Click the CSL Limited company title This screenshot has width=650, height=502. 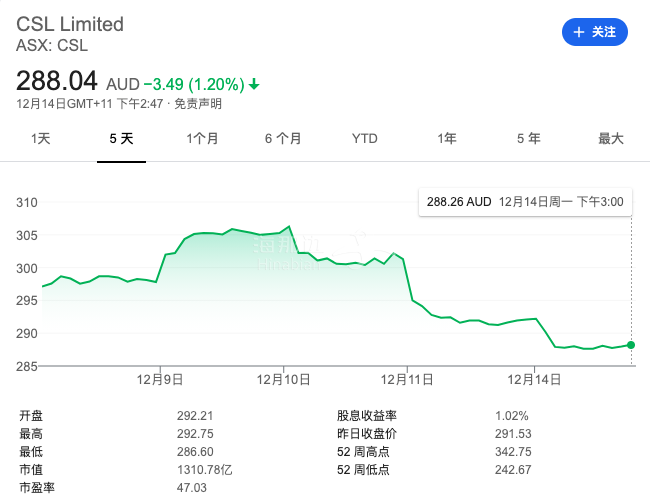point(70,24)
